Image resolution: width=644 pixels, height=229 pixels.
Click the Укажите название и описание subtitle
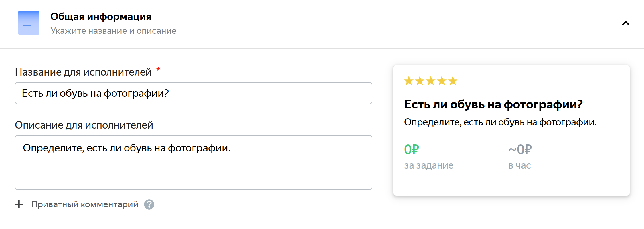tap(113, 31)
